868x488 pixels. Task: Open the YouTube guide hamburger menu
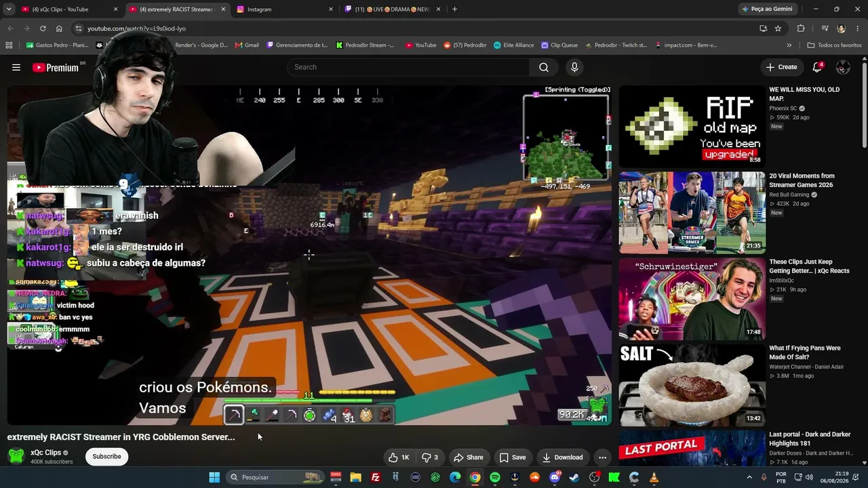click(16, 67)
